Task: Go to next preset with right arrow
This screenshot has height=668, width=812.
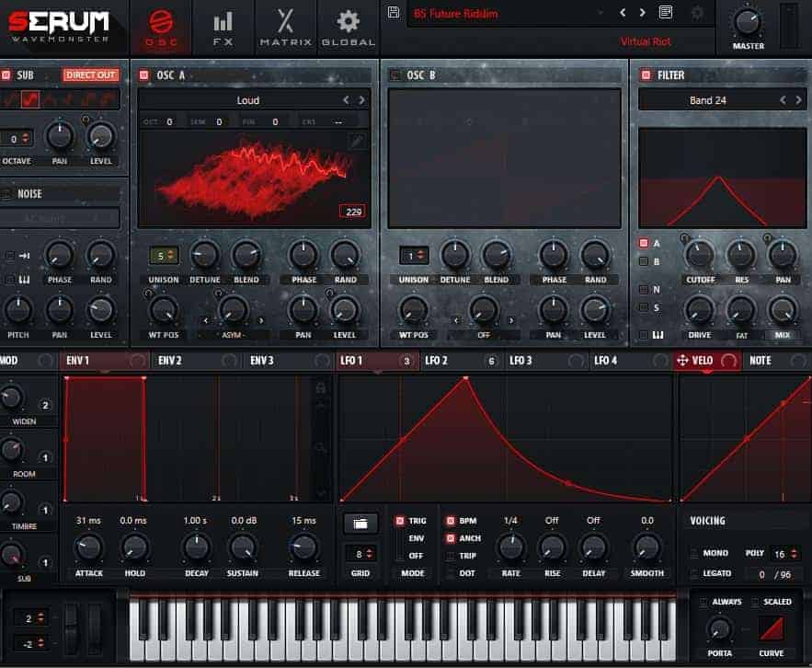Action: coord(643,13)
